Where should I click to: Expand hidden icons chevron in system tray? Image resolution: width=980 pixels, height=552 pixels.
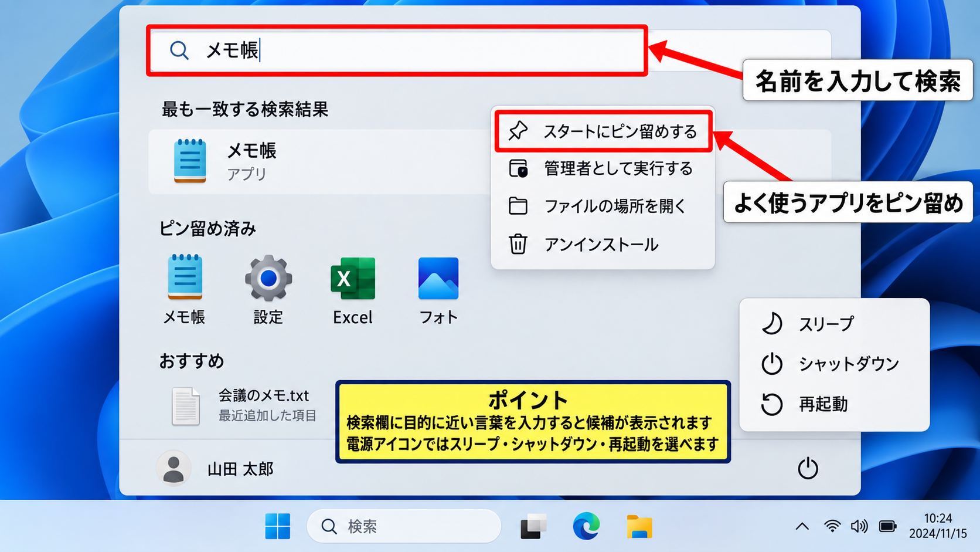[802, 526]
